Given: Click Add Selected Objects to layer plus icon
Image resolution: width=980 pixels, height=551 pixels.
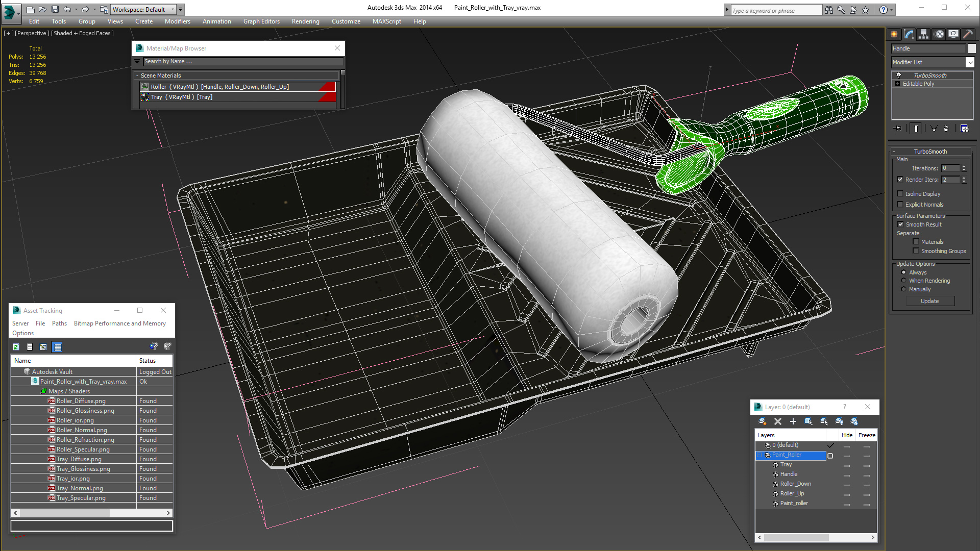Looking at the screenshot, I should click(x=793, y=421).
